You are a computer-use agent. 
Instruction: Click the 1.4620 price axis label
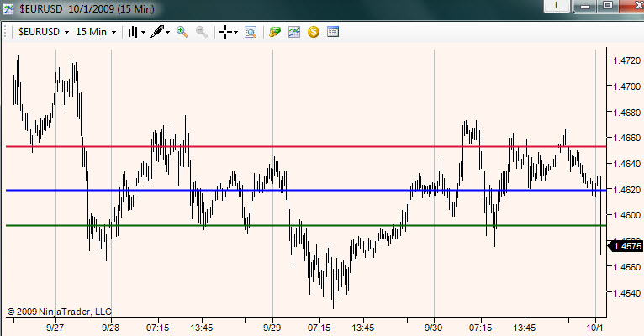tap(626, 190)
